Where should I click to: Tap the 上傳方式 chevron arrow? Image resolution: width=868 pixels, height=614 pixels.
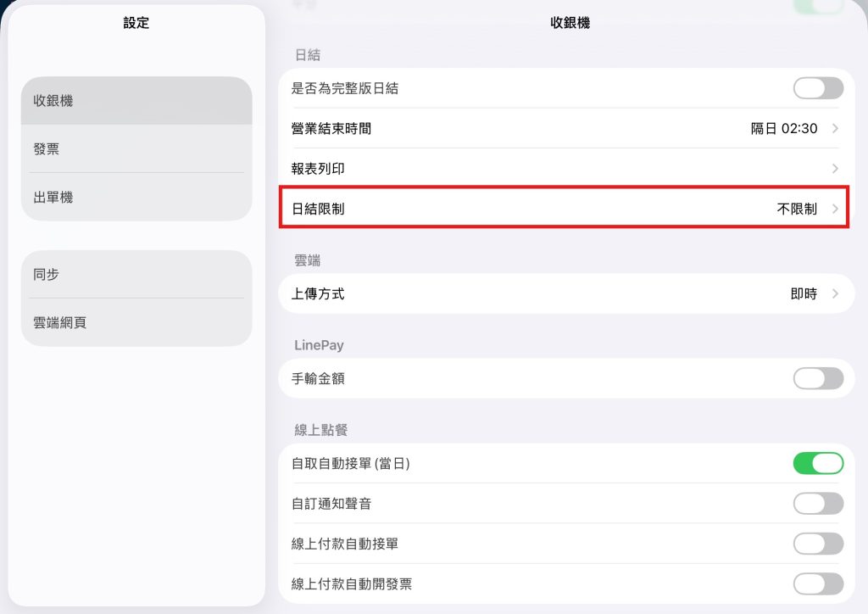click(835, 293)
